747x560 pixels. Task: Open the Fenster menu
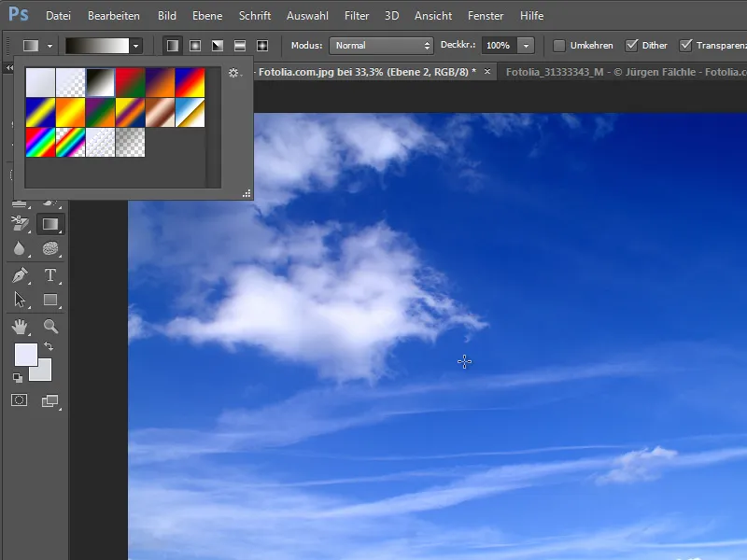pyautogui.click(x=486, y=16)
